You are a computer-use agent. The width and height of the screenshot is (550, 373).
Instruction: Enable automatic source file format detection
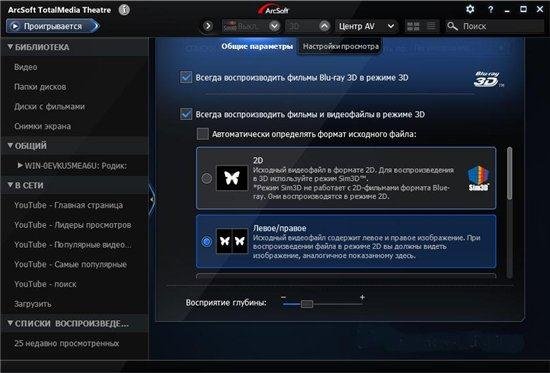(202, 134)
